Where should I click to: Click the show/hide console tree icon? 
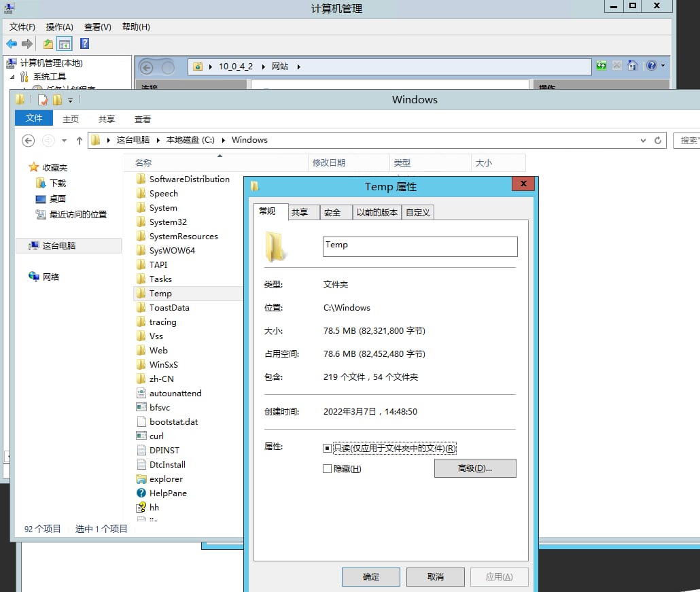[x=63, y=43]
